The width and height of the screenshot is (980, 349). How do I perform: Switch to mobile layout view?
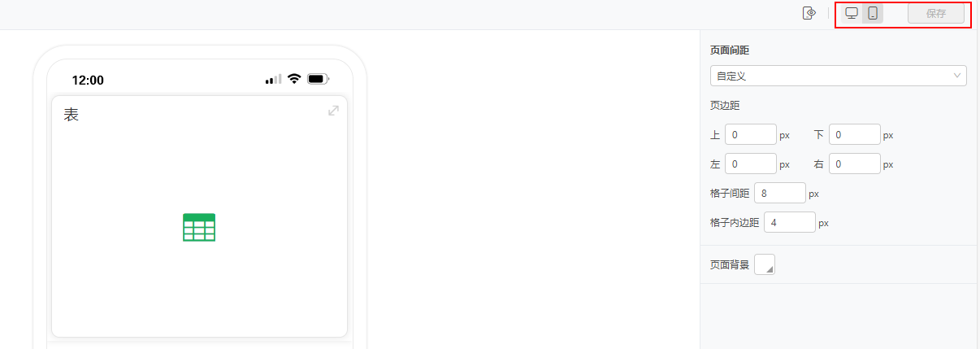(873, 13)
